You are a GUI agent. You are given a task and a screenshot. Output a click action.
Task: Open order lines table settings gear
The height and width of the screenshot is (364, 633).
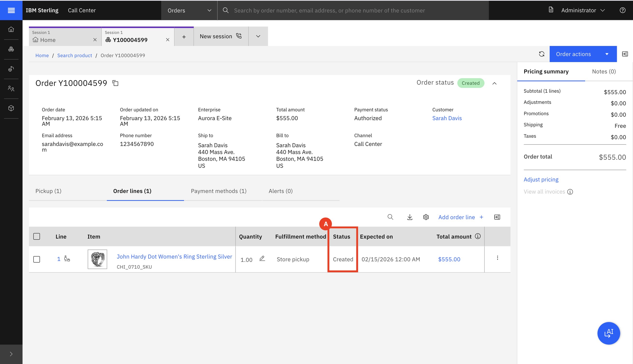click(x=426, y=217)
